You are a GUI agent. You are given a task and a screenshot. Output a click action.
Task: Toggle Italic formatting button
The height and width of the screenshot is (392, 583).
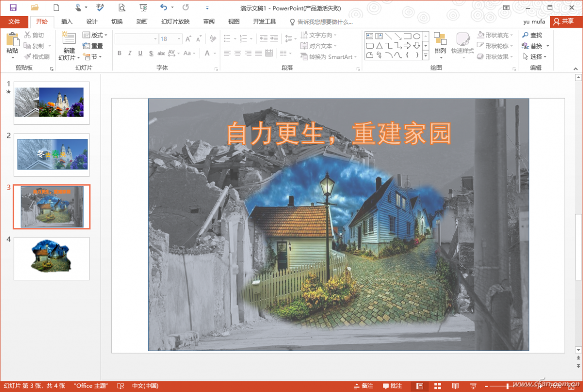tap(130, 53)
